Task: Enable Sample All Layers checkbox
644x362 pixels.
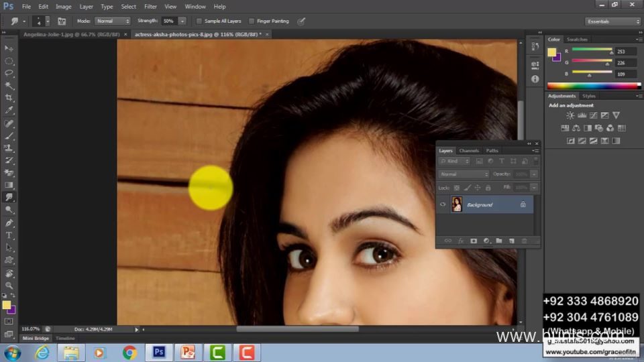Action: (199, 21)
